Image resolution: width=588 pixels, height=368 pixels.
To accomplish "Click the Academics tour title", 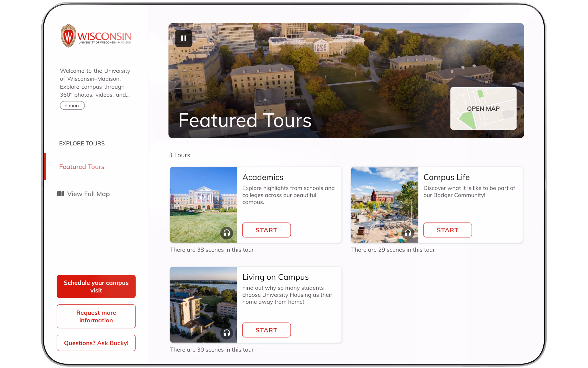I will (x=263, y=177).
